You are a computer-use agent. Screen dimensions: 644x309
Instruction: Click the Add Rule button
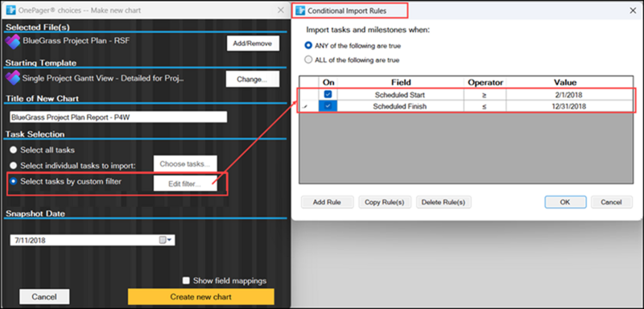click(x=327, y=202)
